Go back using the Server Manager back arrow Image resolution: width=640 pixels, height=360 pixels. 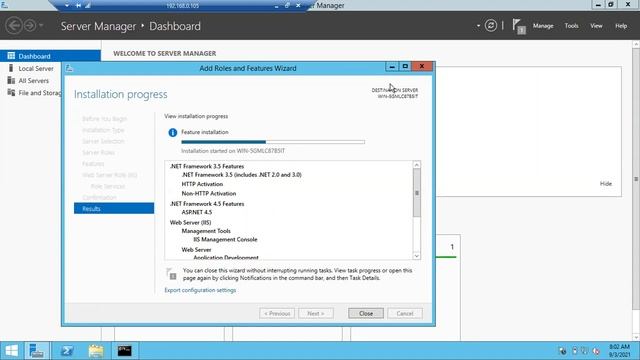pyautogui.click(x=13, y=26)
